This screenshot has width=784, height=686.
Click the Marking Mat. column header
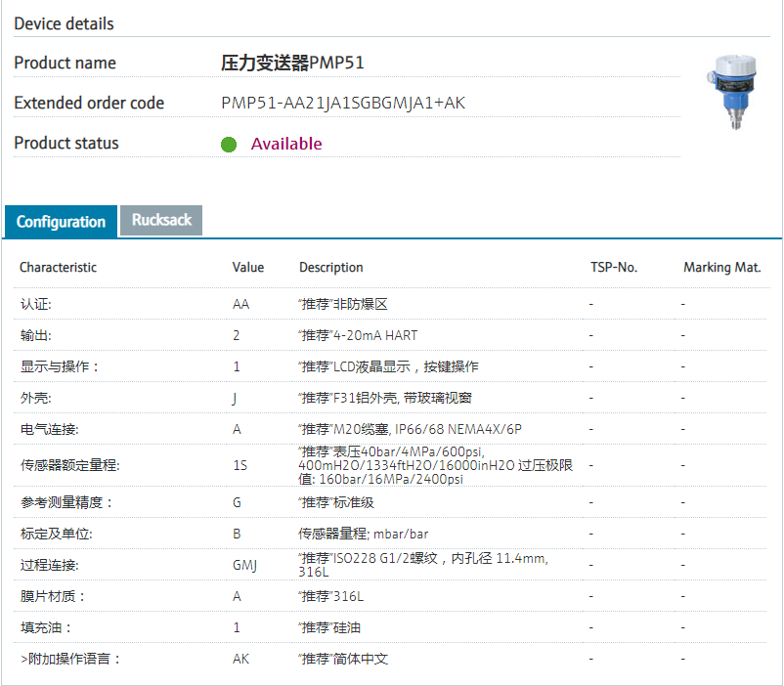(x=721, y=267)
